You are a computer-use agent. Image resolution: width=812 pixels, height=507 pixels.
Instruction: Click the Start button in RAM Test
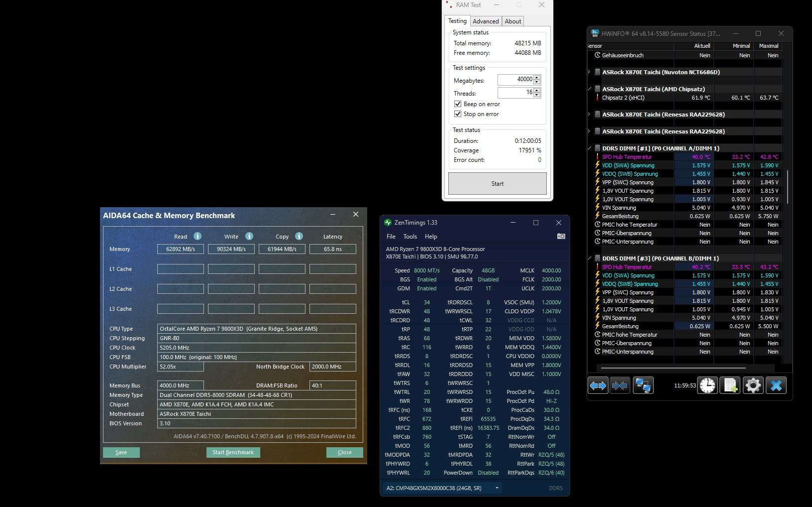[498, 184]
